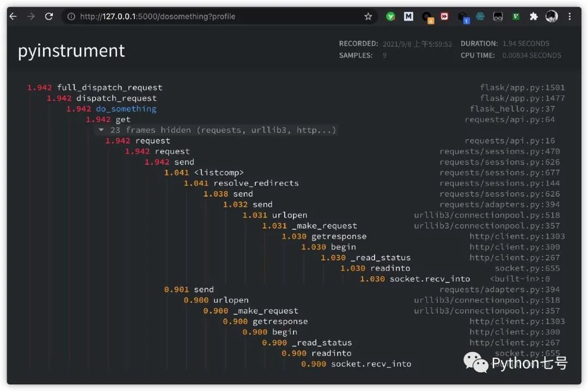Screen dimensions: 588x391
Task: Open the Chrome three-dot menu
Action: [569, 16]
